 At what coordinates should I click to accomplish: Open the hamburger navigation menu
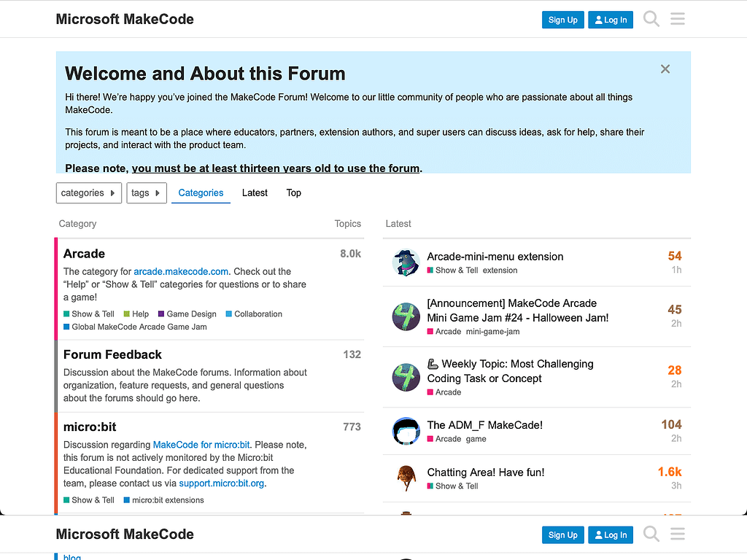pos(678,19)
